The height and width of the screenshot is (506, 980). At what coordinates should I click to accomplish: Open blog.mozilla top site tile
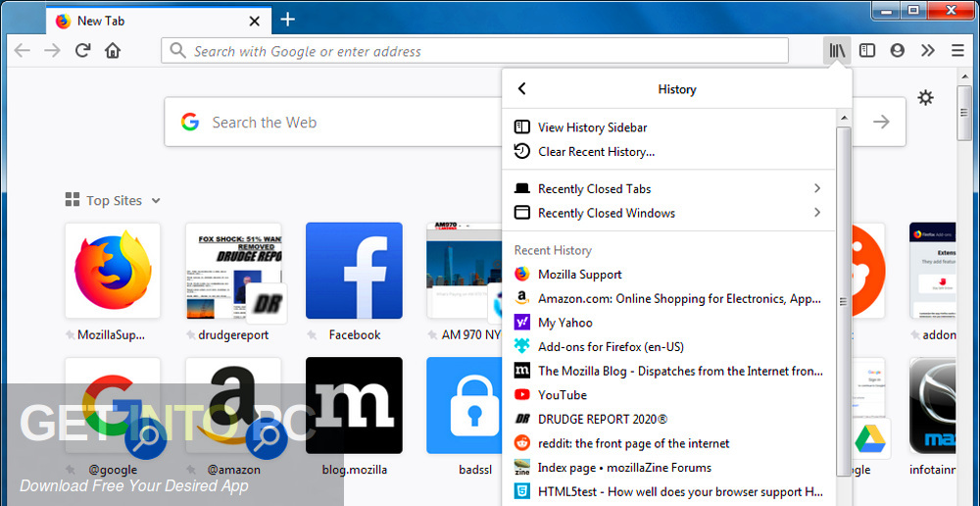coord(354,405)
